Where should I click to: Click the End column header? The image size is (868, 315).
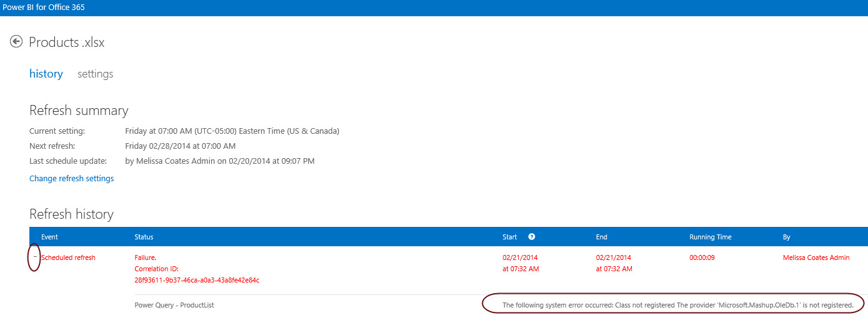point(602,237)
